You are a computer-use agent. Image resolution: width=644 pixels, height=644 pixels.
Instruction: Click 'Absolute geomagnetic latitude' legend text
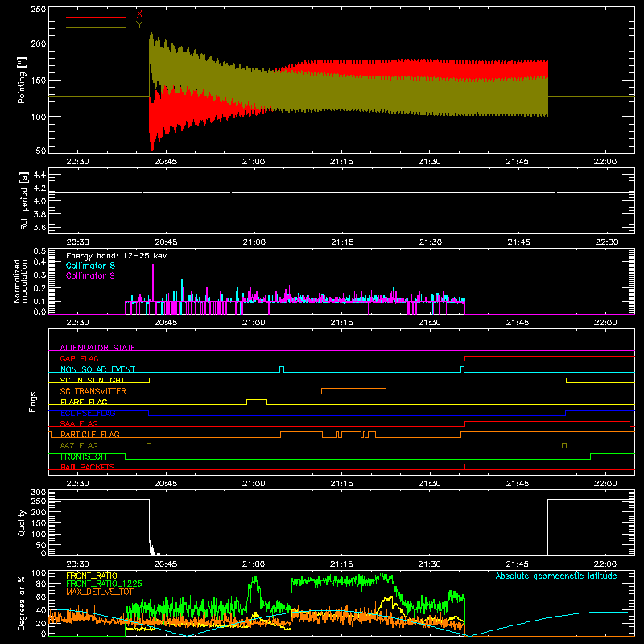556,576
